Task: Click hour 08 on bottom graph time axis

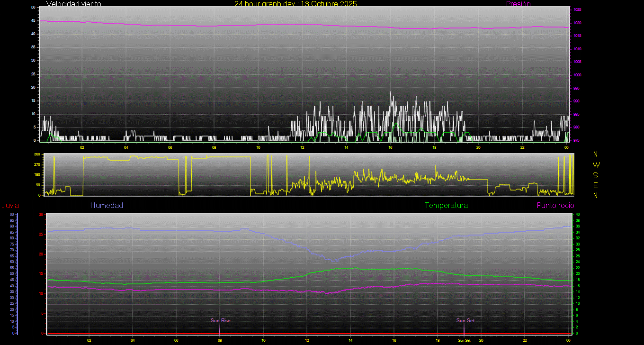Action: pyautogui.click(x=220, y=340)
